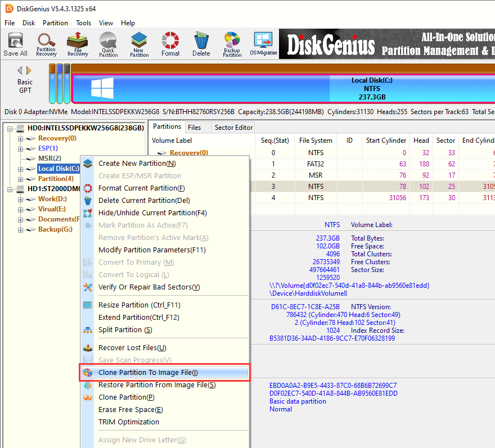The height and width of the screenshot is (448, 495).
Task: Expand the ESP(1) partition node
Action: click(x=21, y=148)
